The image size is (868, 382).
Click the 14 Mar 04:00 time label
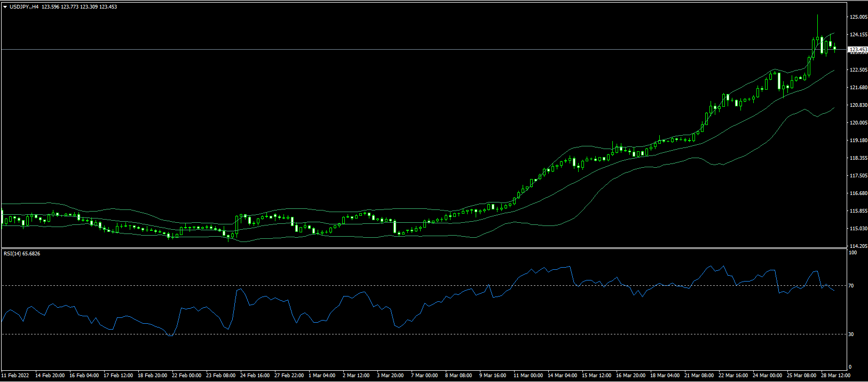click(562, 376)
